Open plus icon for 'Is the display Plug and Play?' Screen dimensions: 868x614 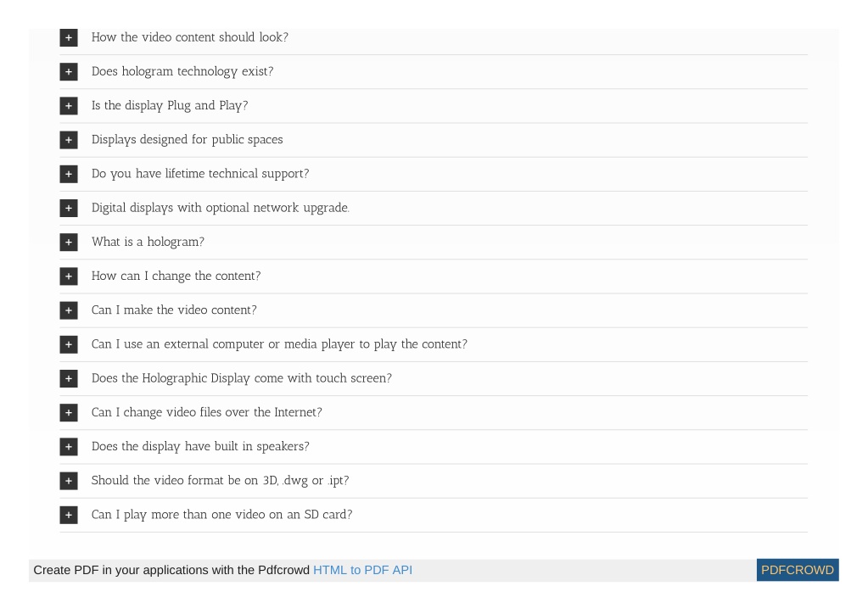point(69,106)
